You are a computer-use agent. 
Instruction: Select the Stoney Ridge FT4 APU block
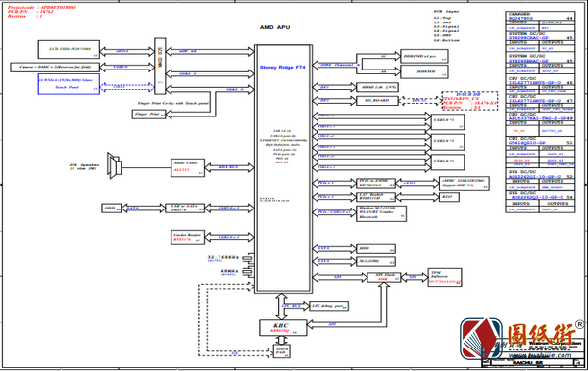click(x=283, y=168)
